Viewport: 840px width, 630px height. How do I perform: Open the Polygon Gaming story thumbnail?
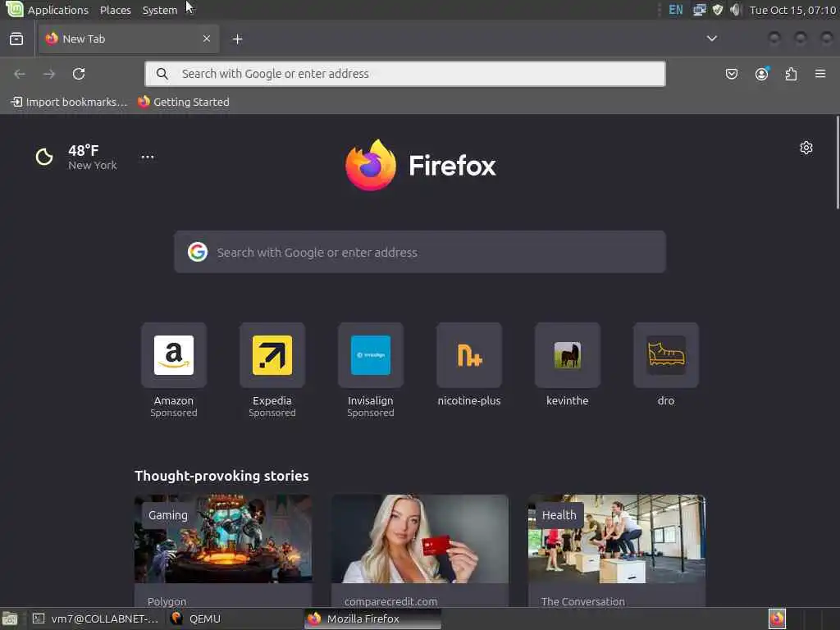click(x=223, y=539)
